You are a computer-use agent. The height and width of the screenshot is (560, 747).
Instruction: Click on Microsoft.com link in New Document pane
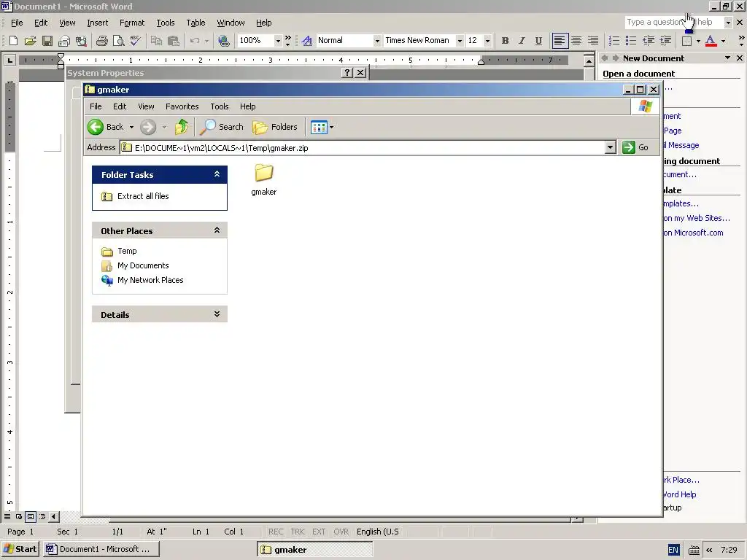(693, 233)
